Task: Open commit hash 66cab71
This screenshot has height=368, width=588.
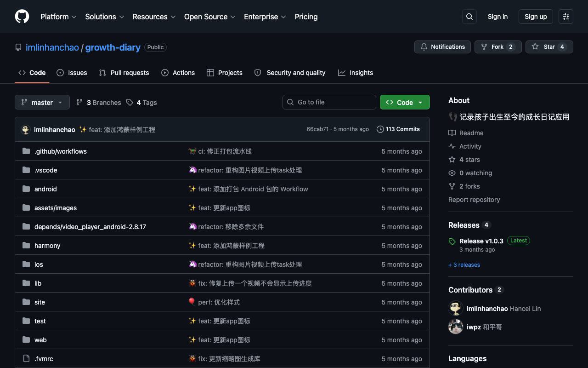Action: 317,129
